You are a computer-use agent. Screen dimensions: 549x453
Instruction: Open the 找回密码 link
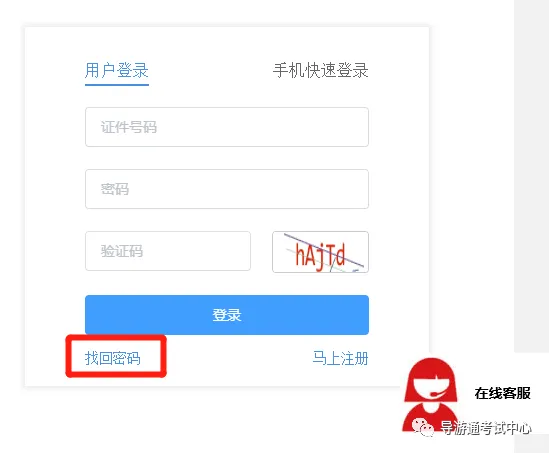click(112, 358)
